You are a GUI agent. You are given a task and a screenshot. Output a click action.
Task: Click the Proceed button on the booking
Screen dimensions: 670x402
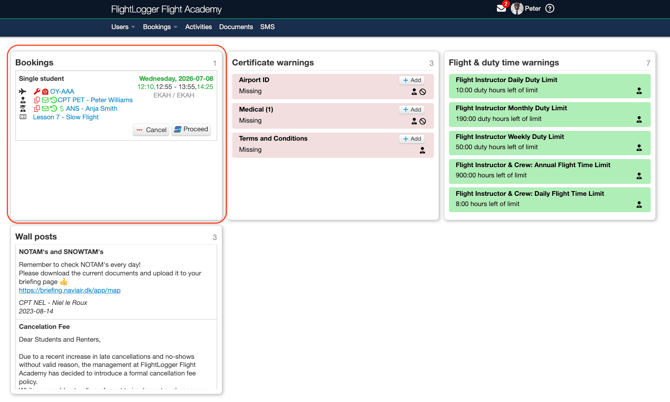[191, 129]
